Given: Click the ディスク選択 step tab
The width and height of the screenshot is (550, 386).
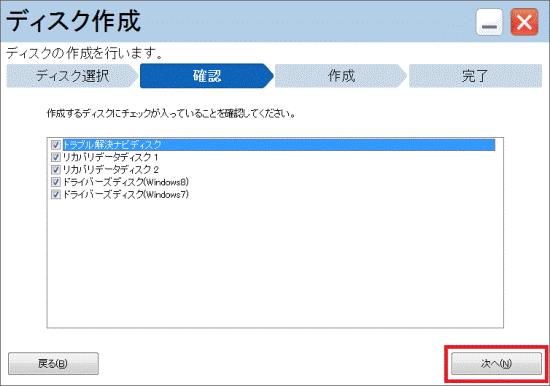Looking at the screenshot, I should (x=73, y=76).
